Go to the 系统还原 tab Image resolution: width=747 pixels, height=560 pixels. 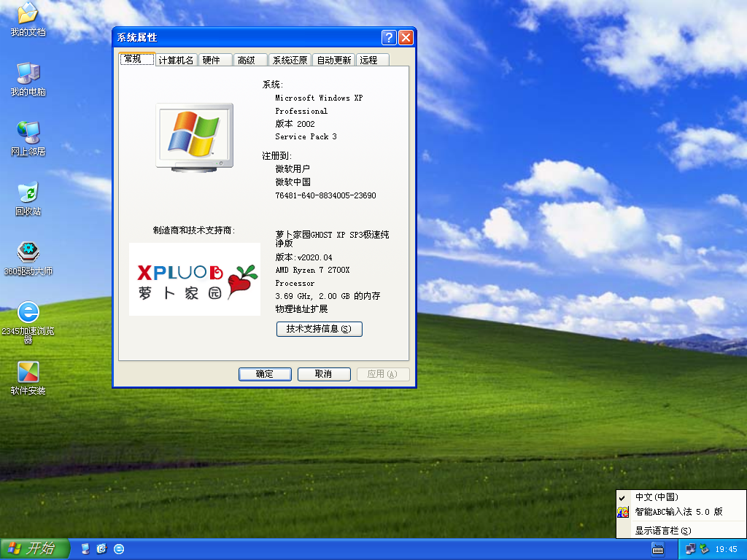pyautogui.click(x=290, y=61)
